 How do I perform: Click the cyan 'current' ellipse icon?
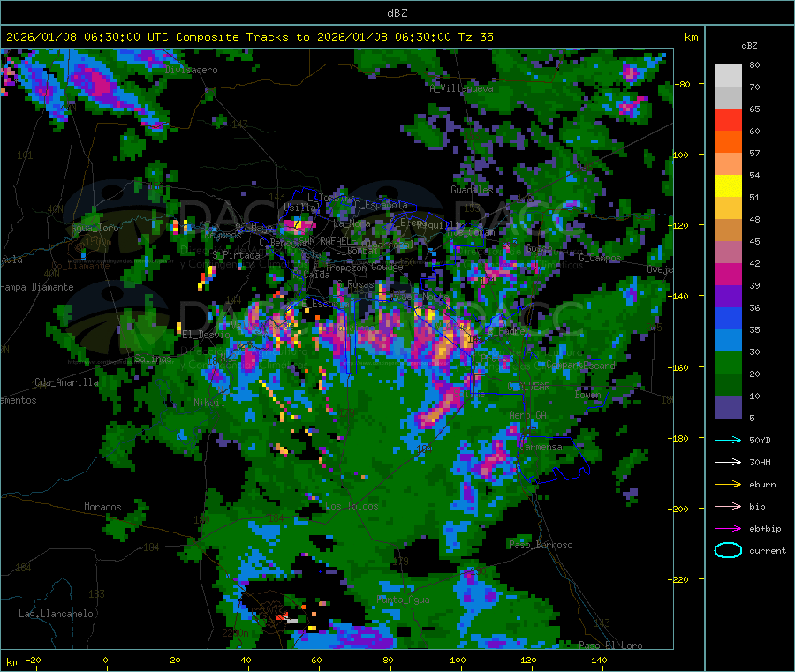[728, 550]
